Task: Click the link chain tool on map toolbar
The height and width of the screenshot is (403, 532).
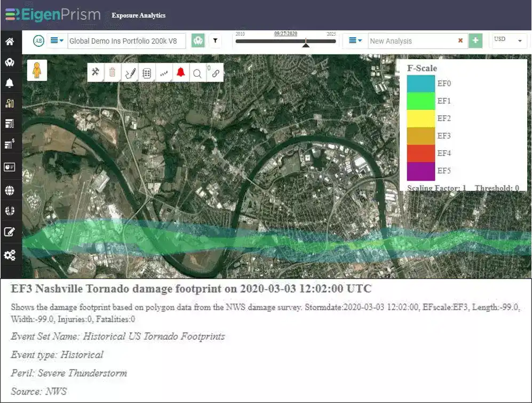Action: [216, 73]
